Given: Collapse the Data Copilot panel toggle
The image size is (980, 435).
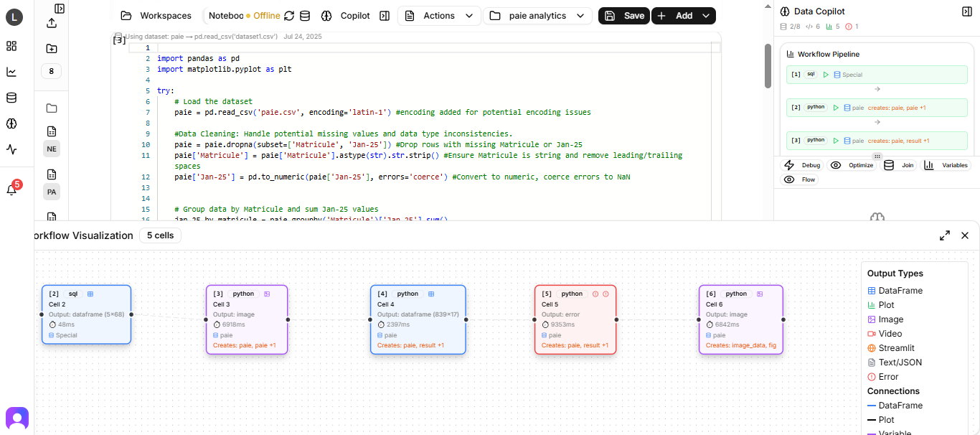Looking at the screenshot, I should tap(966, 11).
